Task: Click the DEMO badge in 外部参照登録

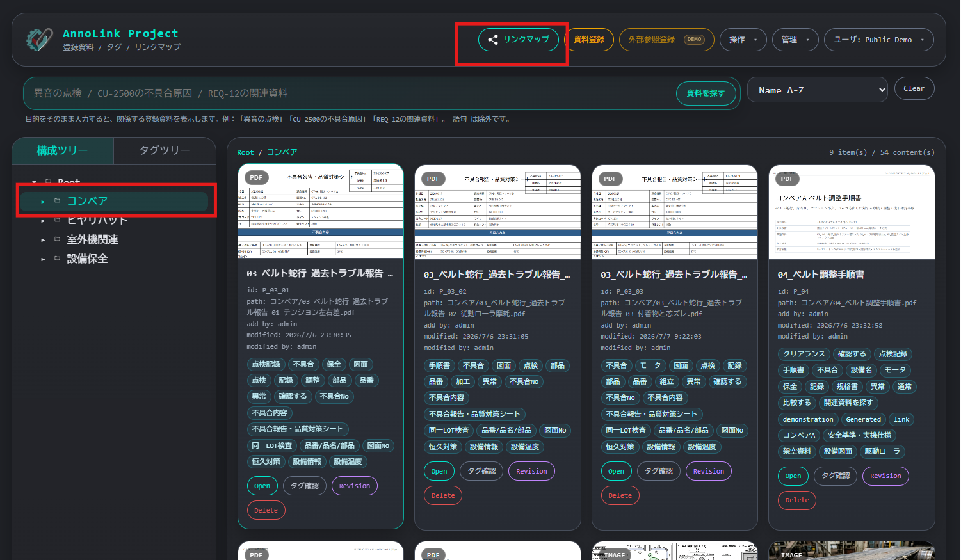Action: tap(695, 40)
